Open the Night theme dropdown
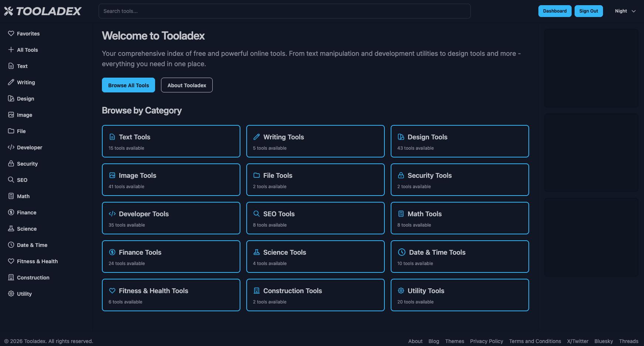 (625, 11)
